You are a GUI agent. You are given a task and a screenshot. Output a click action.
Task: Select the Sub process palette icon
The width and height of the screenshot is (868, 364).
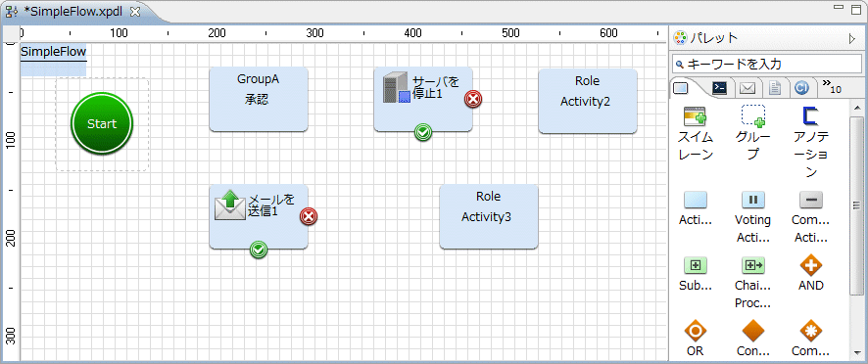(696, 273)
